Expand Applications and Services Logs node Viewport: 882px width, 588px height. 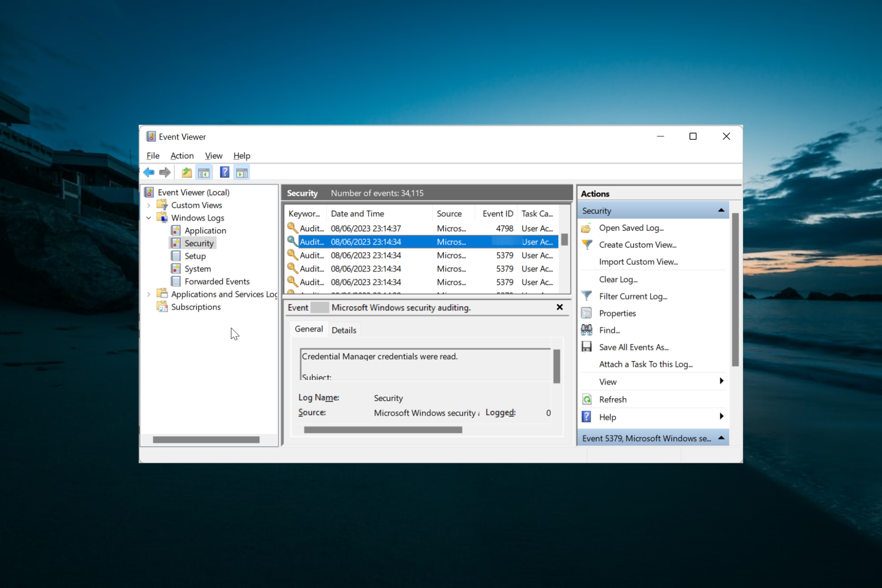pyautogui.click(x=149, y=294)
